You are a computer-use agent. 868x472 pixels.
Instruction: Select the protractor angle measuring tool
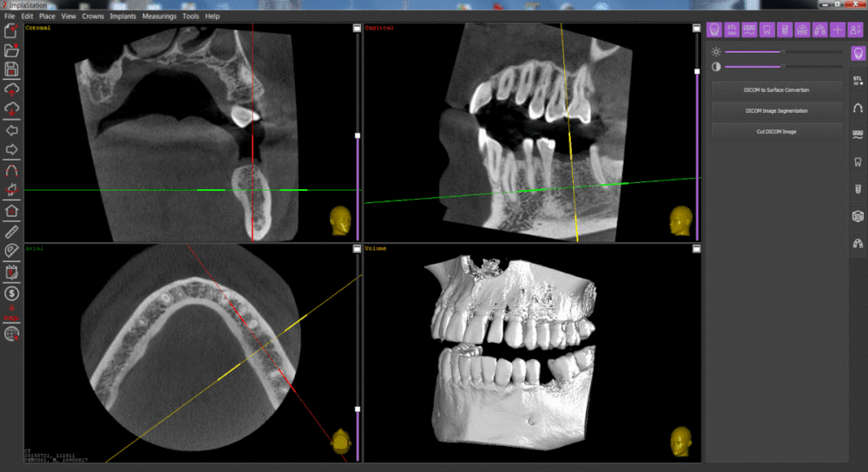click(11, 252)
